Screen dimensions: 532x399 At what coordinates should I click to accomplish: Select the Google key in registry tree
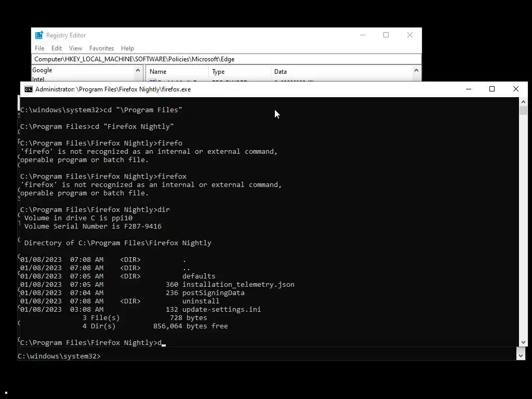pyautogui.click(x=42, y=70)
